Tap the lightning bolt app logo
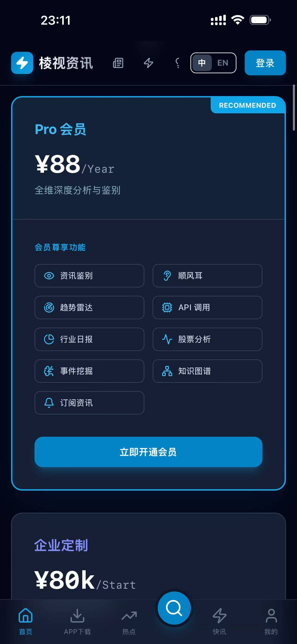The height and width of the screenshot is (644, 297). [22, 63]
